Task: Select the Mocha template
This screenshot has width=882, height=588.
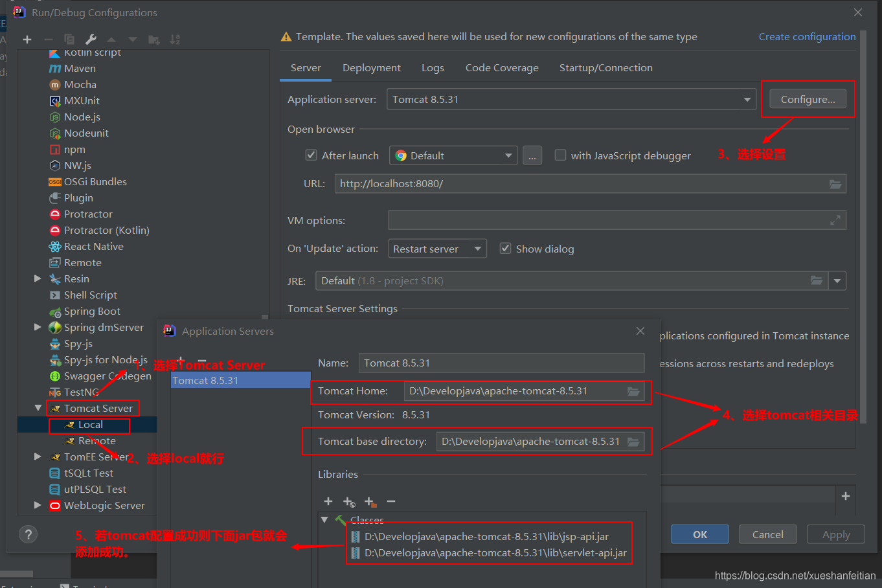Action: point(80,85)
